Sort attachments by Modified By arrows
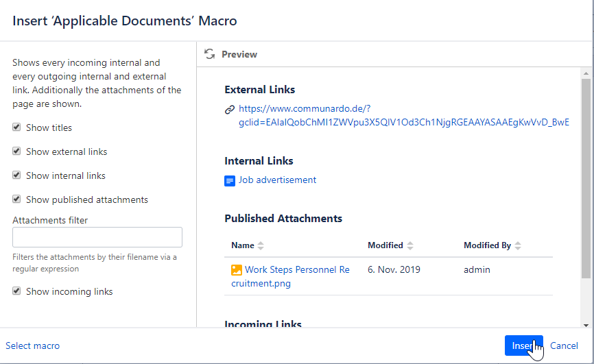Screen dimensions: 594x364 coord(518,245)
